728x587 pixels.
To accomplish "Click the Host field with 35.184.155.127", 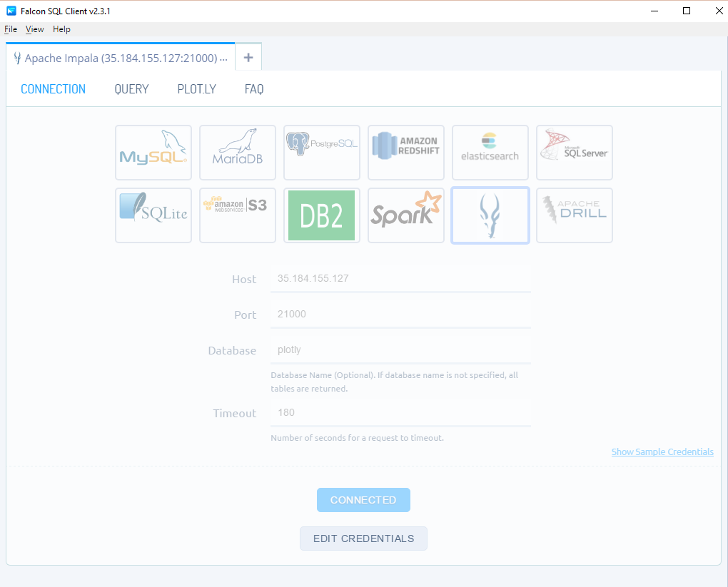I will (x=400, y=278).
